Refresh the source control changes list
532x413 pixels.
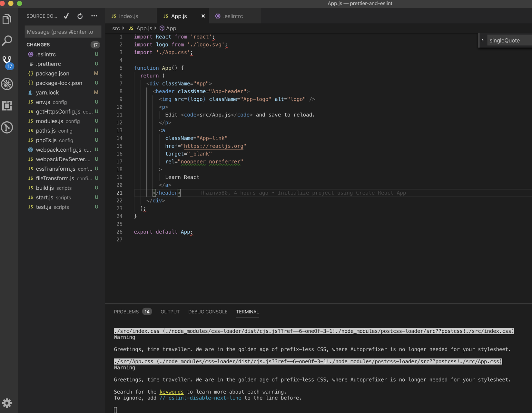pyautogui.click(x=80, y=16)
